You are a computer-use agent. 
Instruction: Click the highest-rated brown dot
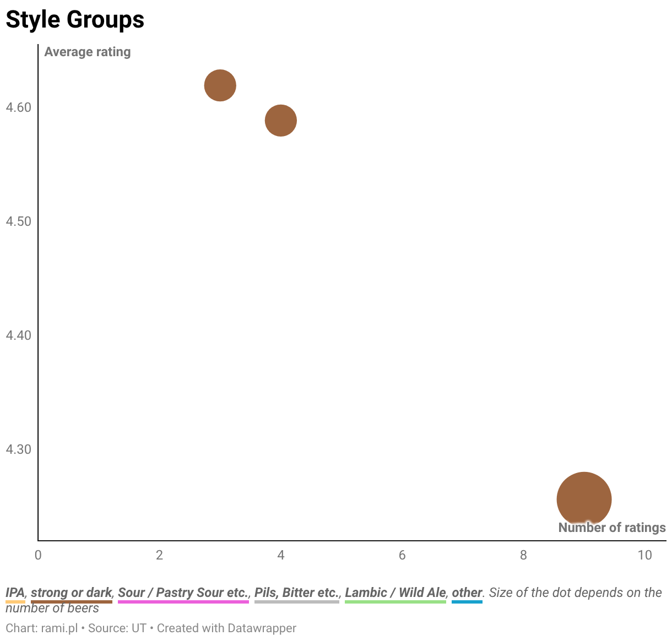220,86
